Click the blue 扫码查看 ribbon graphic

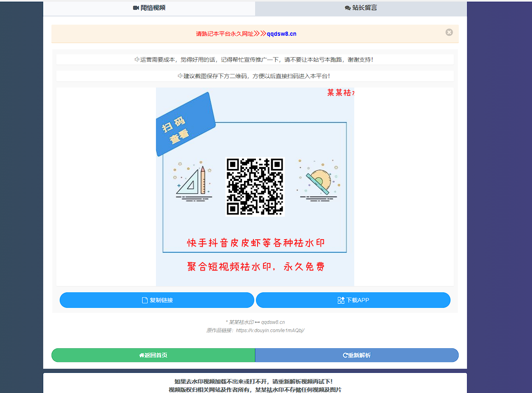(x=185, y=125)
